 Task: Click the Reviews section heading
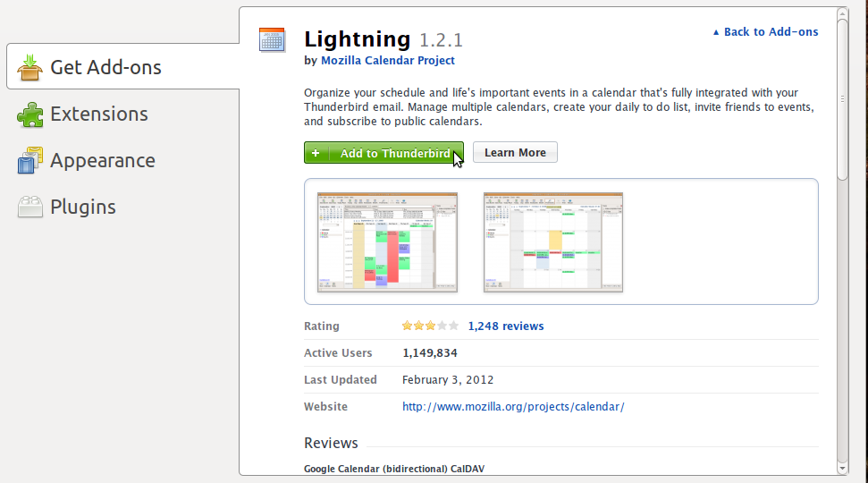pyautogui.click(x=331, y=443)
